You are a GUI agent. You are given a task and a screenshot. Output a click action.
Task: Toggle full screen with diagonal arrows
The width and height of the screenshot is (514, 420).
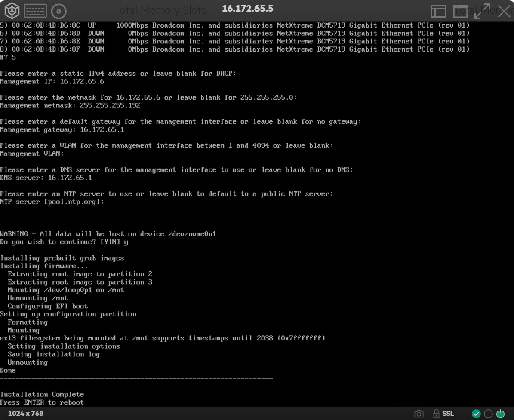click(482, 11)
